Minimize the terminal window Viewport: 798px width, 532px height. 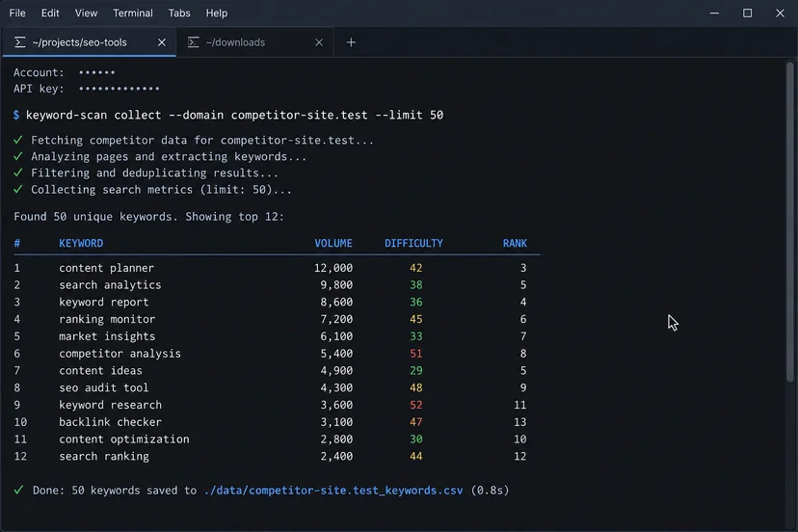[x=714, y=13]
